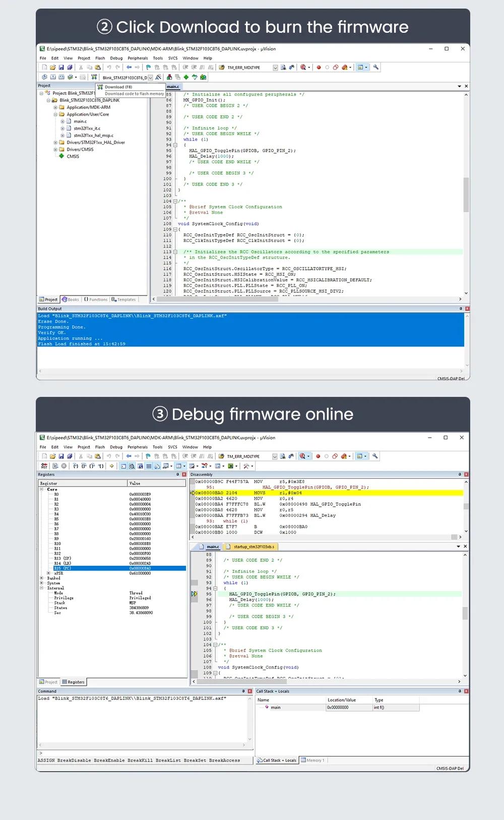Open the Books panel tab
The image size is (504, 820).
[70, 300]
